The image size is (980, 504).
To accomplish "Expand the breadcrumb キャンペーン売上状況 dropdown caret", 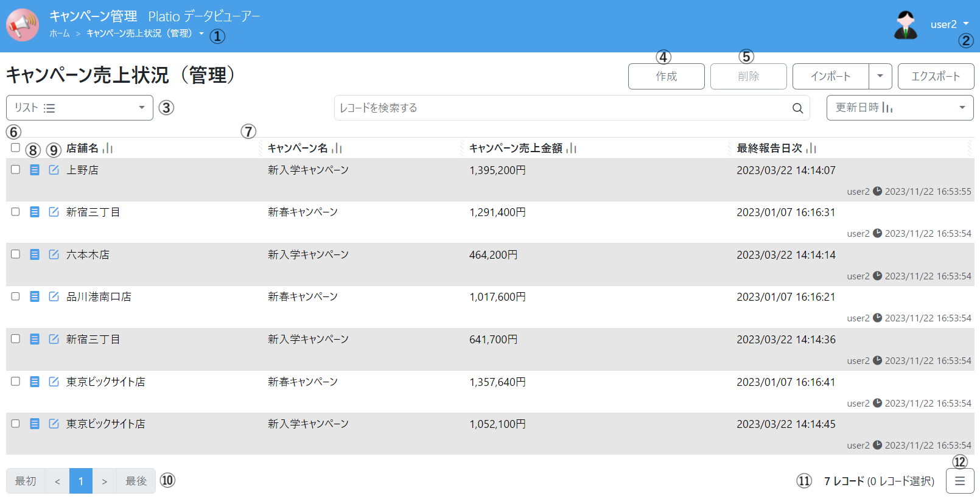I will pyautogui.click(x=201, y=33).
